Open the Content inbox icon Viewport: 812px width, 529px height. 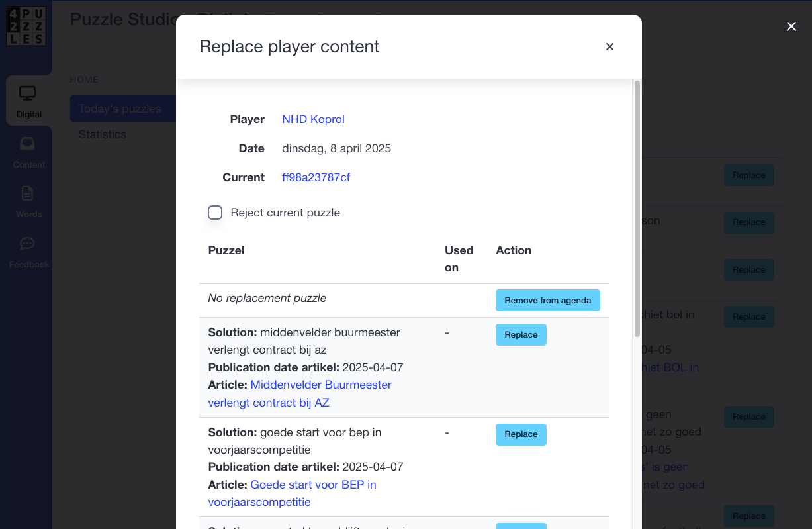point(27,144)
